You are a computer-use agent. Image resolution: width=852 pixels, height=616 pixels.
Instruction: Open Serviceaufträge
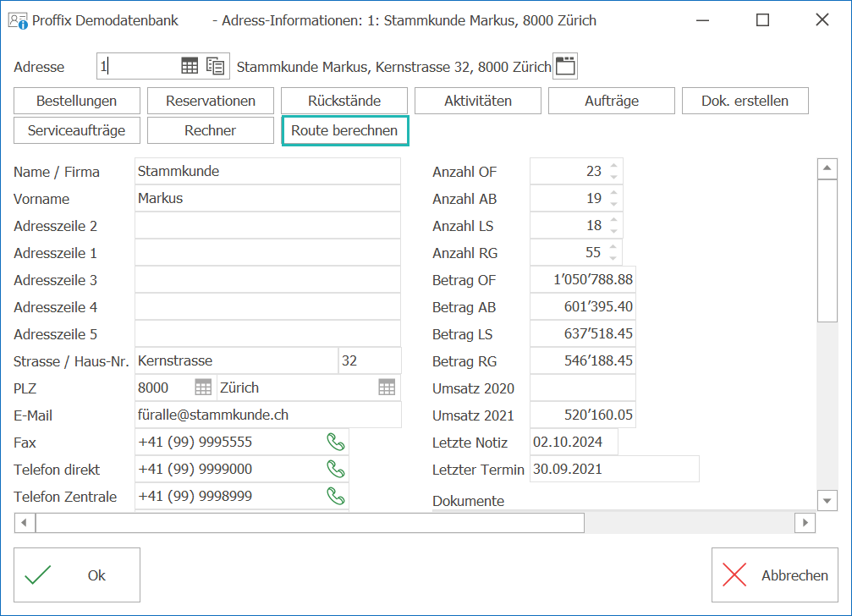[77, 130]
